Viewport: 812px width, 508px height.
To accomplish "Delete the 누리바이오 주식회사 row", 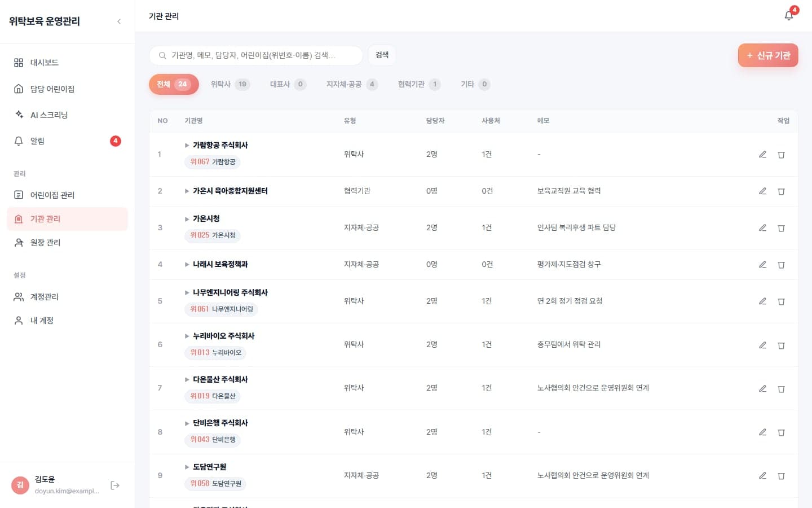I will pos(782,345).
